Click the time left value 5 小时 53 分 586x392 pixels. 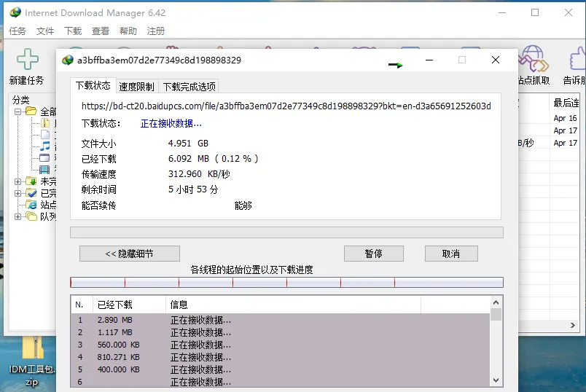tap(193, 189)
